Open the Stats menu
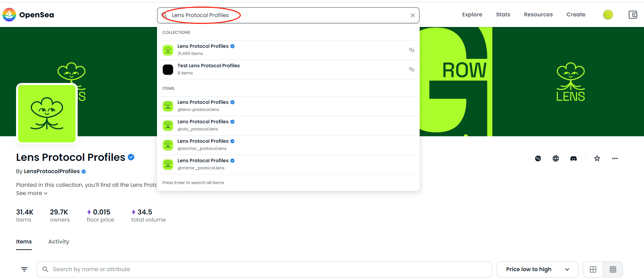Image resolution: width=644 pixels, height=279 pixels. tap(503, 15)
